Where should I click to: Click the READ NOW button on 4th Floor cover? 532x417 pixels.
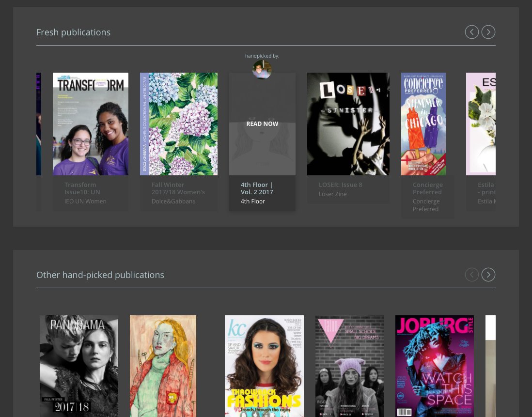pos(262,124)
